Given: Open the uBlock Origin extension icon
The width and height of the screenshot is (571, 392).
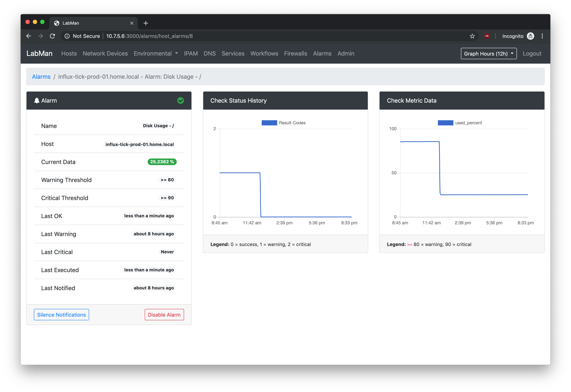Looking at the screenshot, I should click(487, 36).
